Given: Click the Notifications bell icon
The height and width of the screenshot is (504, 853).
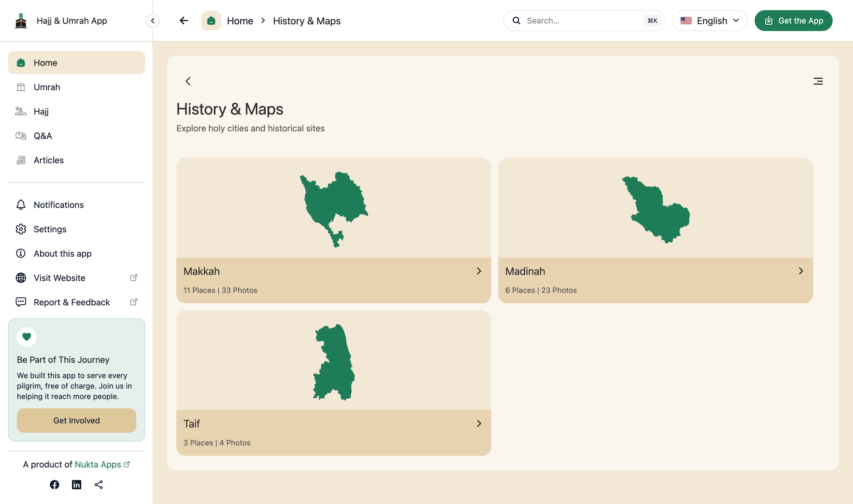Looking at the screenshot, I should 21,205.
